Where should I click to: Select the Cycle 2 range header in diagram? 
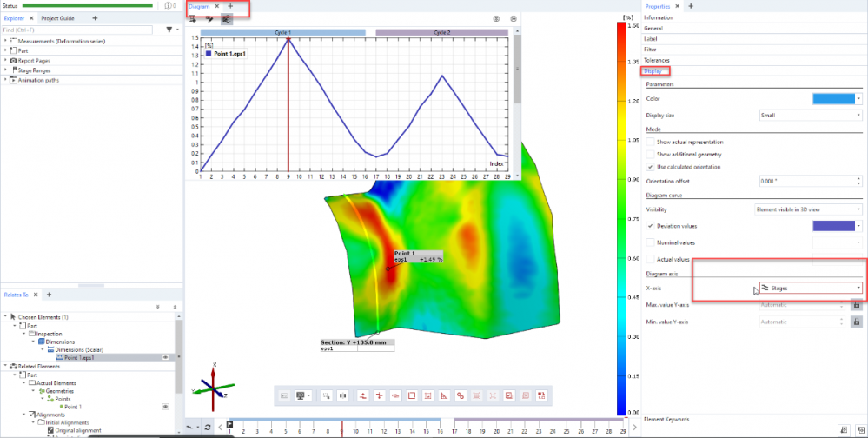(442, 32)
